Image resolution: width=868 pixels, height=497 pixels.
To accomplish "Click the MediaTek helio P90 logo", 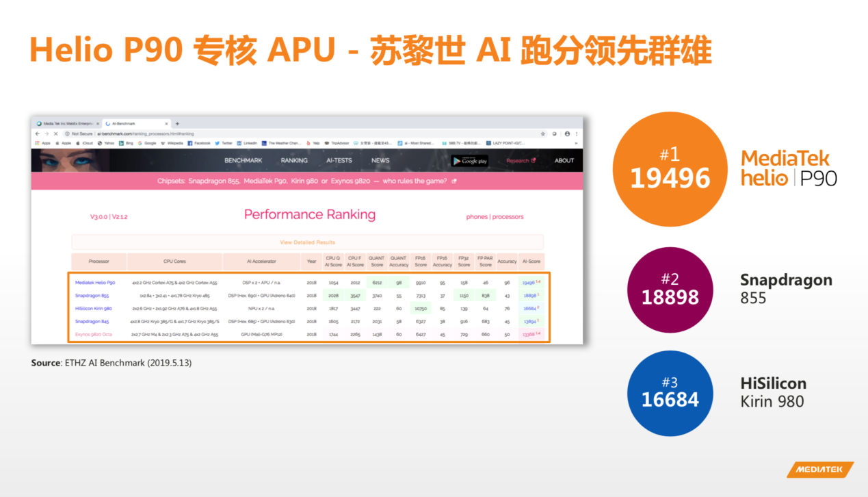I will [789, 168].
